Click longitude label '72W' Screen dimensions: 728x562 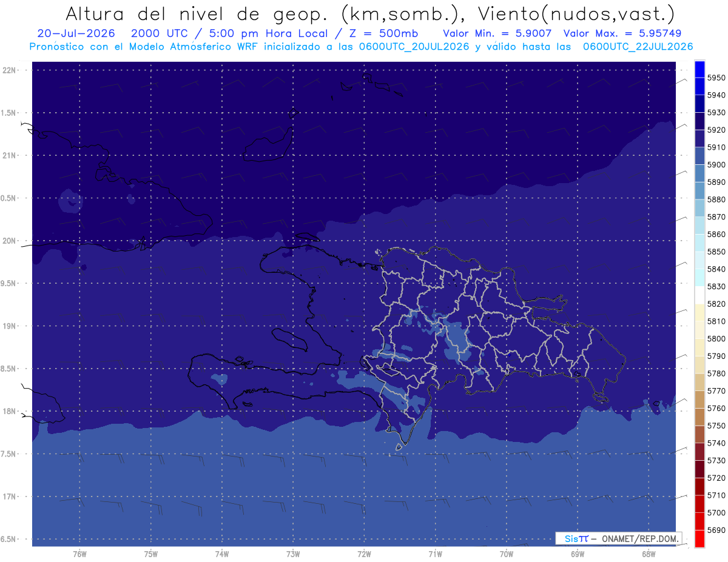tap(364, 554)
